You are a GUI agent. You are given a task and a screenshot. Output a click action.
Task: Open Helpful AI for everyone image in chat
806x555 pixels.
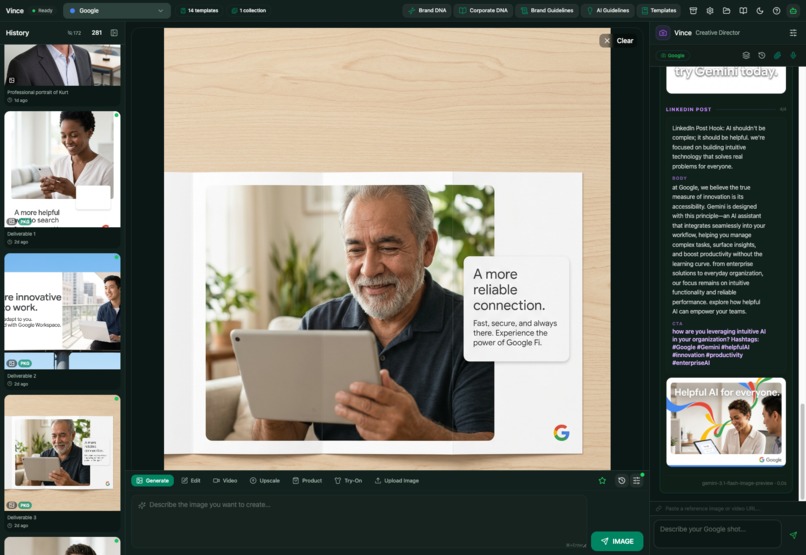pyautogui.click(x=726, y=422)
